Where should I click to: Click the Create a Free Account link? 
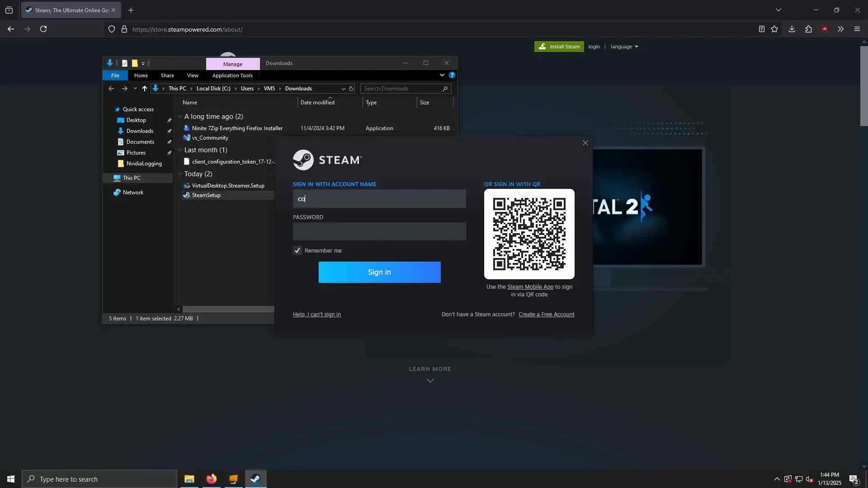click(546, 314)
